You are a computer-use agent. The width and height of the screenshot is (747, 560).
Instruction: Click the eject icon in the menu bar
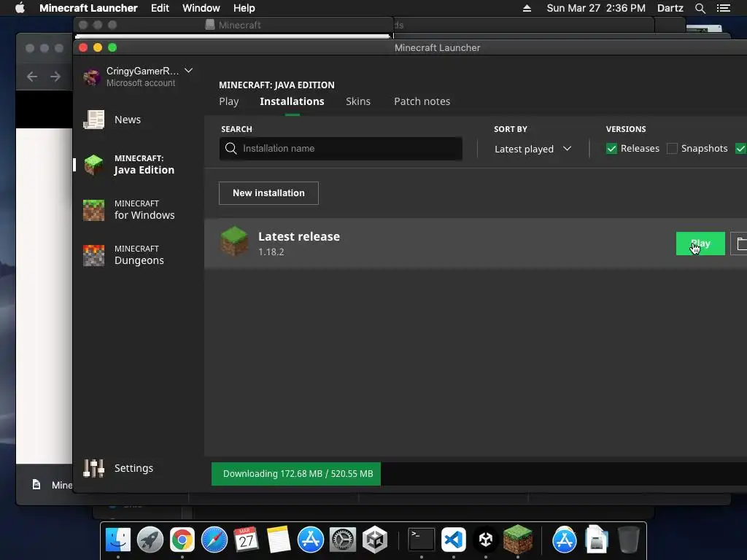pyautogui.click(x=527, y=8)
